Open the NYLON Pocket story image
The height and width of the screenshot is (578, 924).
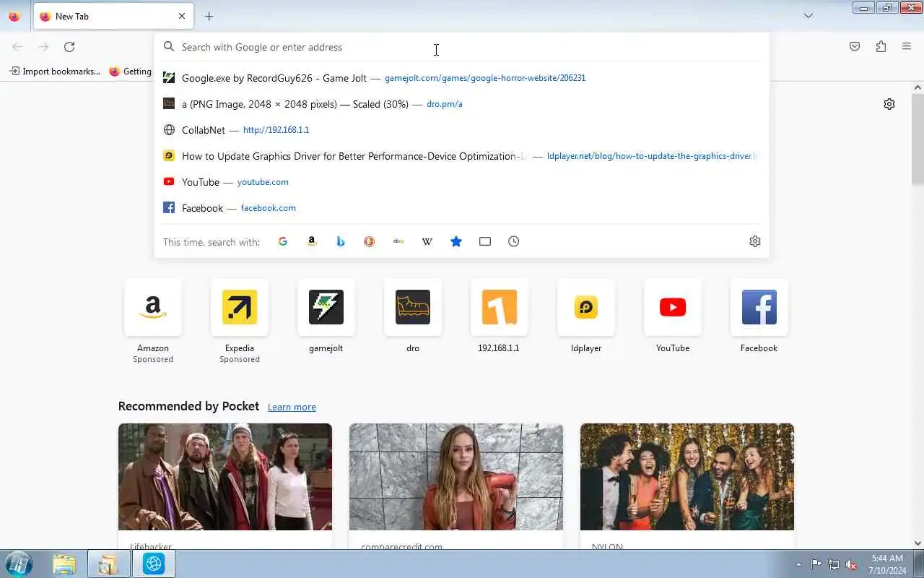coord(687,477)
